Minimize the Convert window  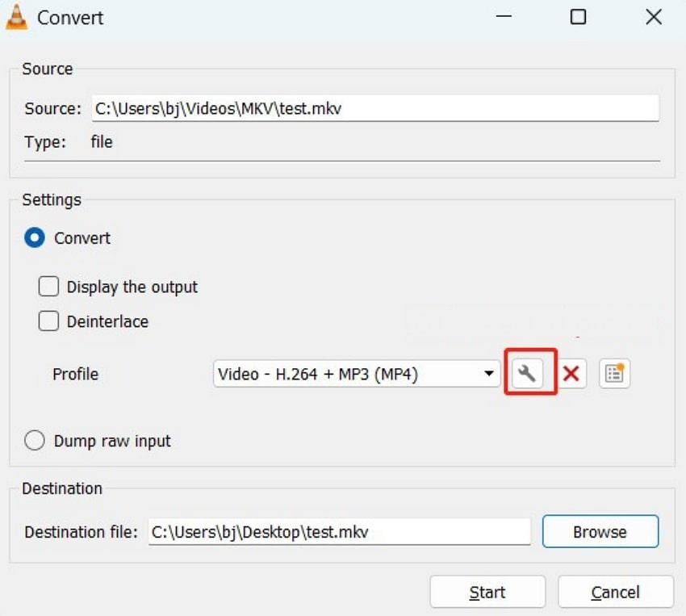pyautogui.click(x=503, y=17)
